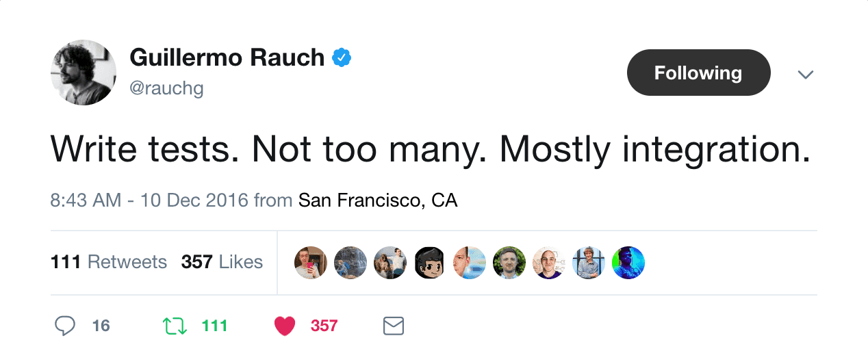Click the blue verified badge
The image size is (868, 364).
click(342, 58)
